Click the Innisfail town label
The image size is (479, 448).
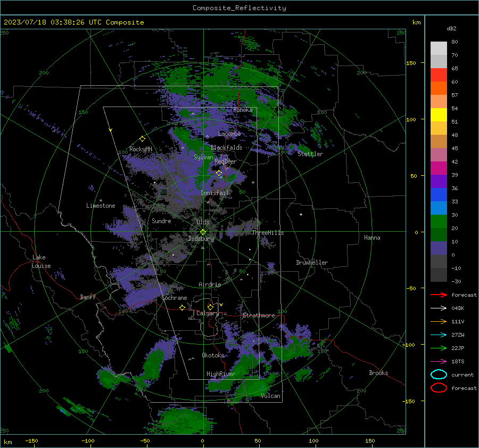[x=215, y=193]
